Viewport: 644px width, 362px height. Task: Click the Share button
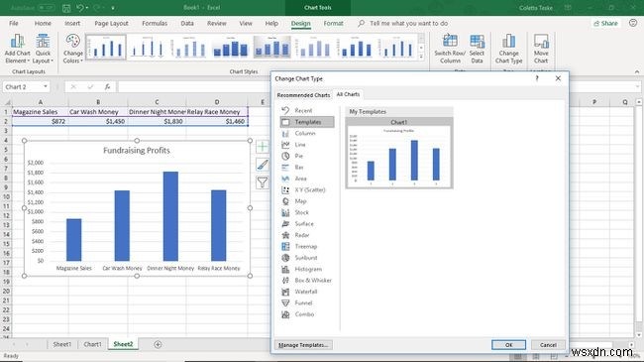click(605, 24)
